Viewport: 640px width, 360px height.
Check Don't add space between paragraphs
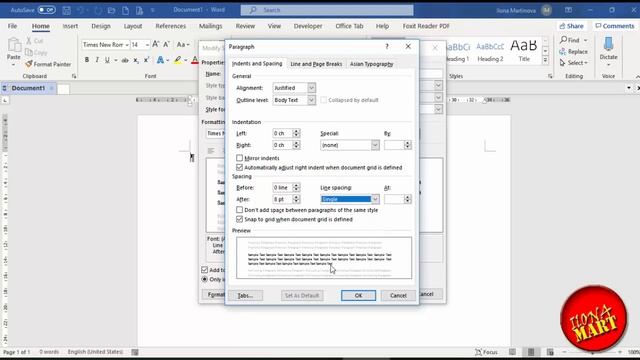point(240,210)
